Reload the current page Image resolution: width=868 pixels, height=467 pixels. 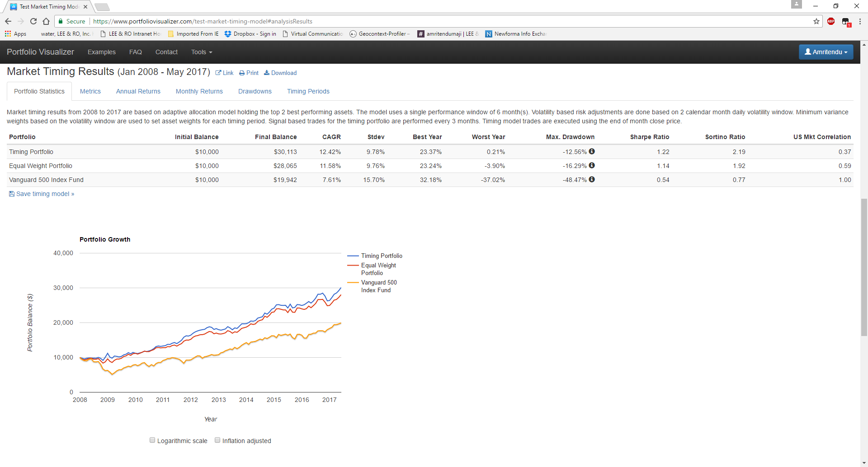click(x=33, y=21)
